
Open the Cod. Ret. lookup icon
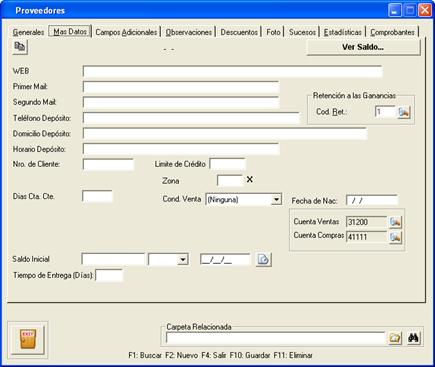pyautogui.click(x=404, y=112)
